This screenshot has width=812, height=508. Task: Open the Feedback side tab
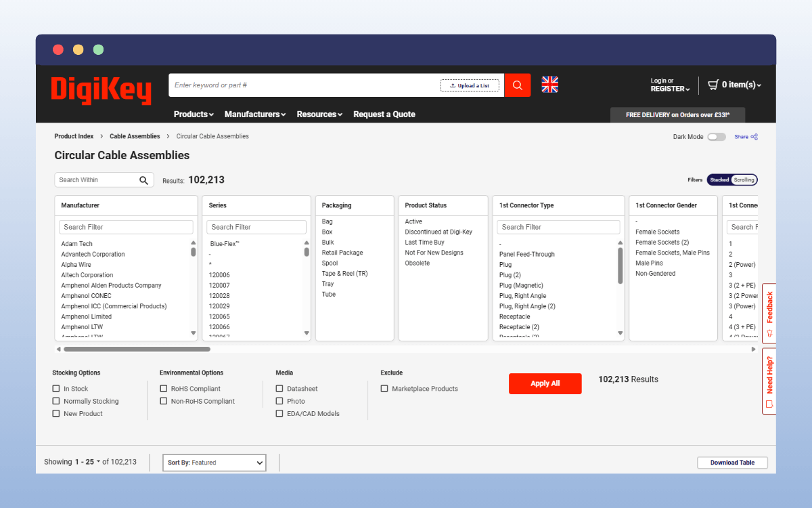pos(769,313)
